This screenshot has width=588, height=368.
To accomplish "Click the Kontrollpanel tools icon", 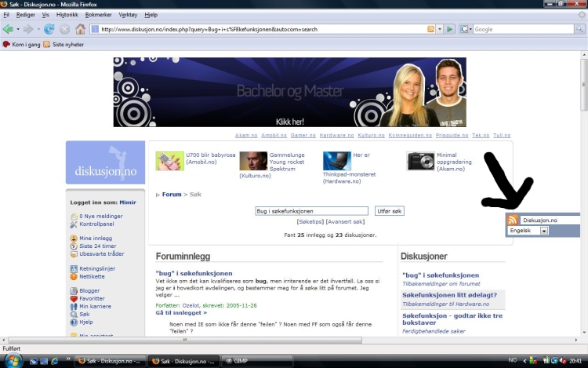I will pyautogui.click(x=74, y=224).
